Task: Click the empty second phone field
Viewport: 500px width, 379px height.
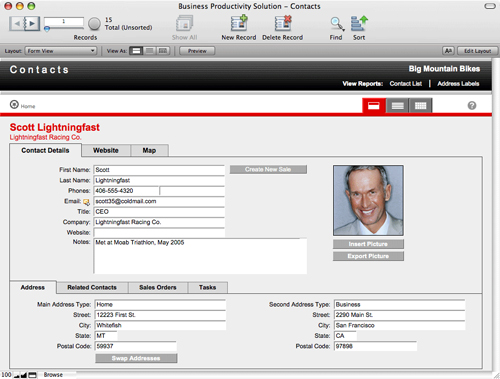Action: coord(192,191)
